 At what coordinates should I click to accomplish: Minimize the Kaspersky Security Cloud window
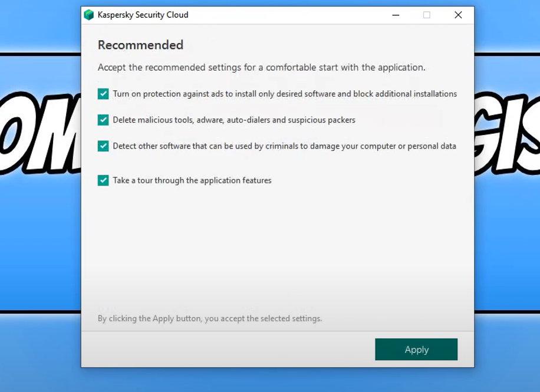click(396, 15)
